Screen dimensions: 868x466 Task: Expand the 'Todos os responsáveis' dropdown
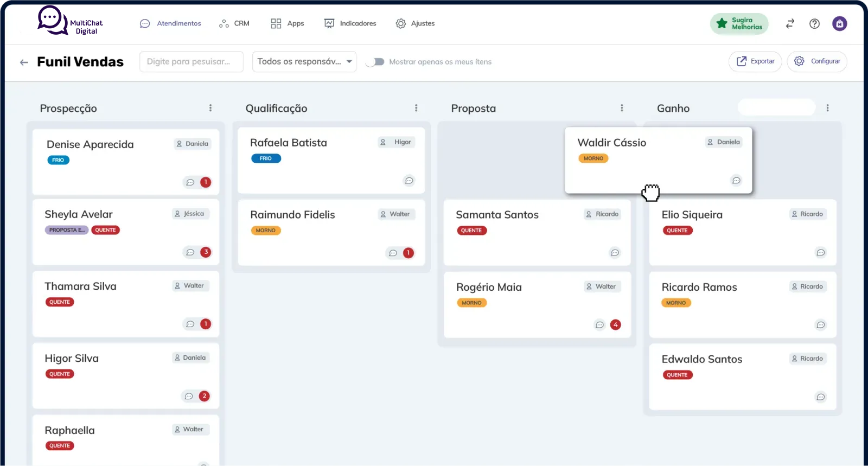pos(304,62)
